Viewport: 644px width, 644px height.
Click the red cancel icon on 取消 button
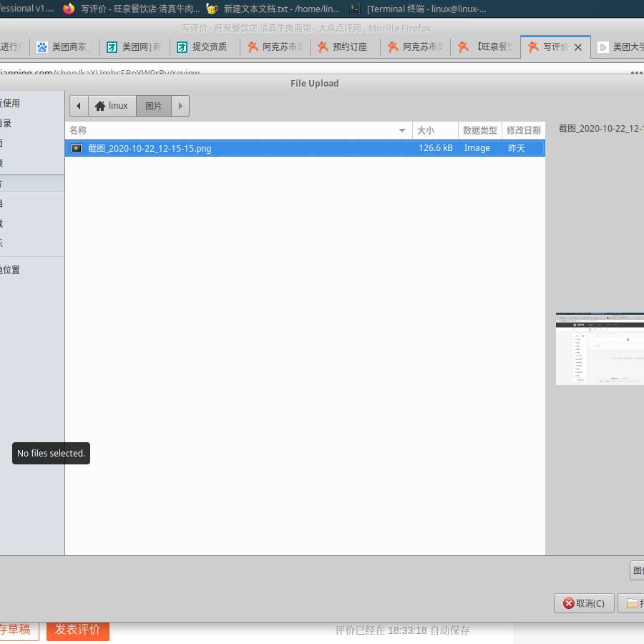coord(568,603)
